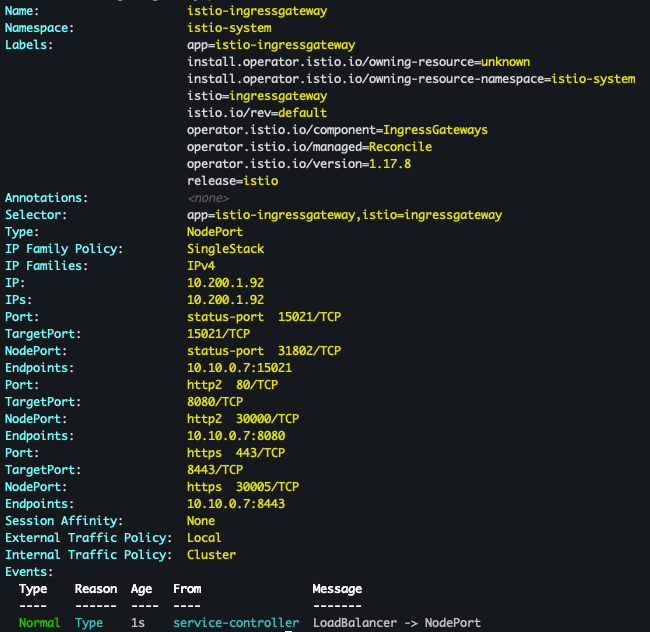Click the Session Affinity: field name
Viewport: 650px width, 632px height.
point(64,521)
